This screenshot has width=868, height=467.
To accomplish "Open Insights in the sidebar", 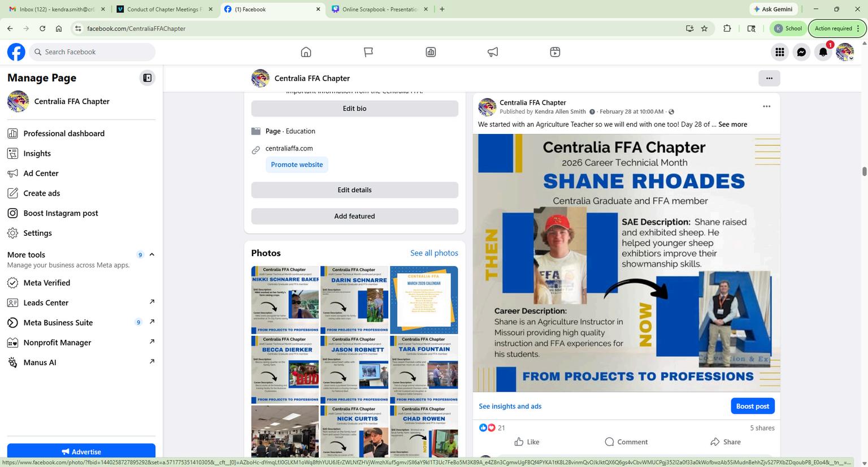I will pos(37,153).
